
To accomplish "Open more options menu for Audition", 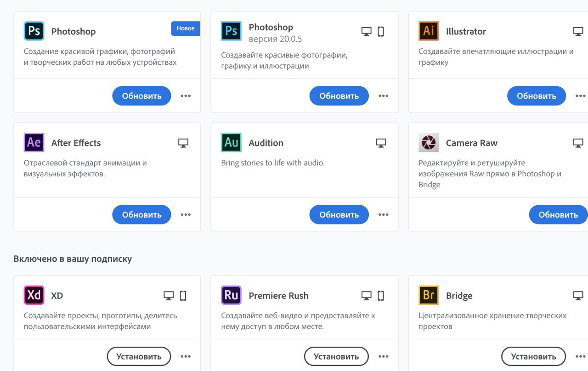I will click(383, 214).
